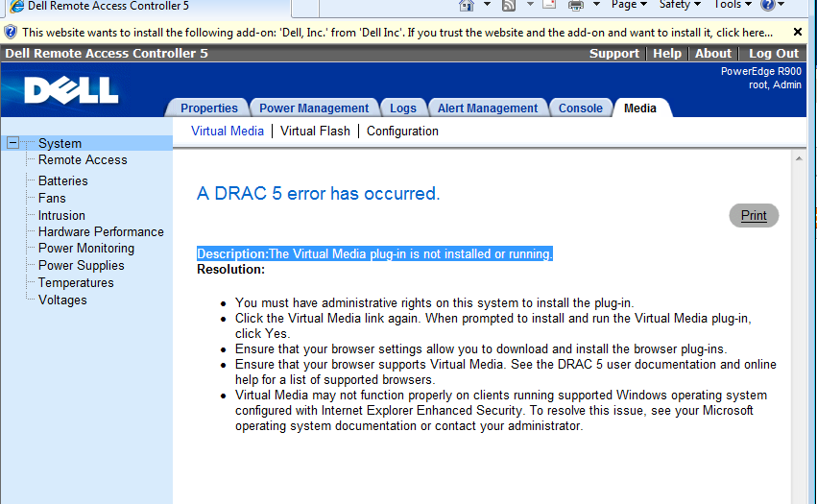
Task: Select Power Monitoring in the tree
Action: click(86, 248)
